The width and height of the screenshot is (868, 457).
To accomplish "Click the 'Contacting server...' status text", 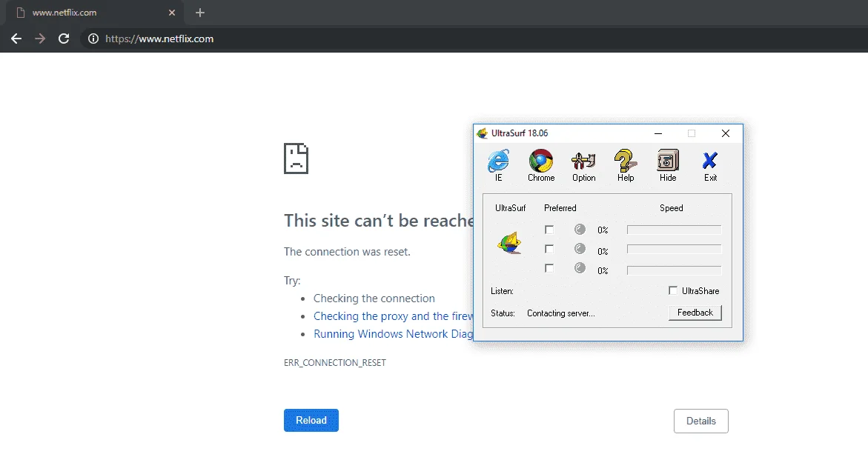I will point(561,313).
